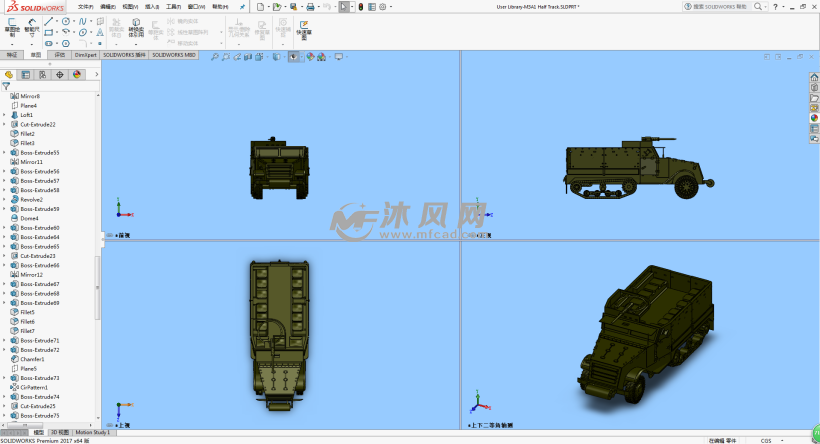Toggle the pin menu bar icon
This screenshot has height=444, width=820.
click(242, 7)
